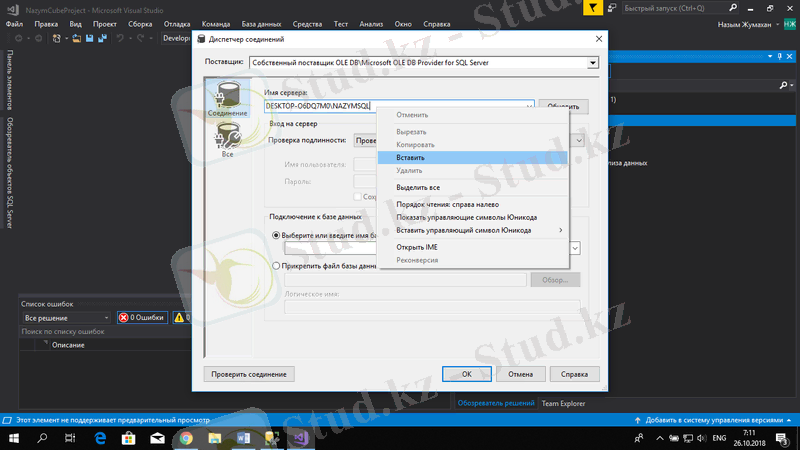Image resolution: width=800 pixels, height=450 pixels.
Task: Click the Отмена button
Action: coord(520,374)
